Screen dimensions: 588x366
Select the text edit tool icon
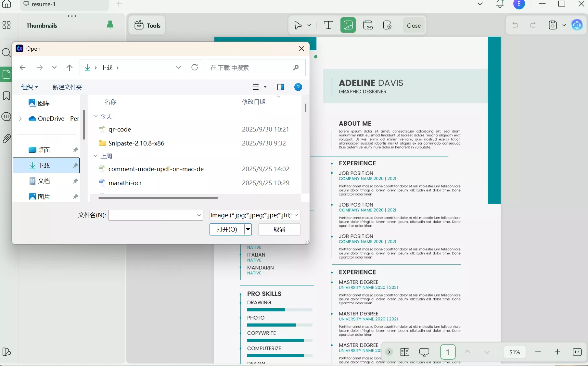(328, 25)
